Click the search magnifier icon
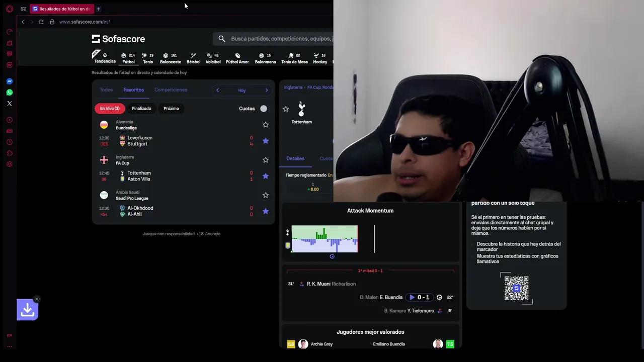This screenshot has width=644, height=362. coord(222,39)
